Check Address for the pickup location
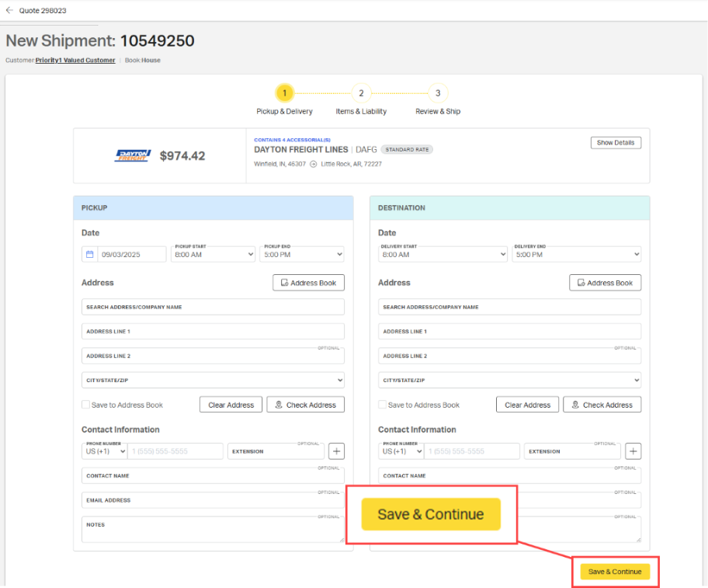Image resolution: width=708 pixels, height=588 pixels. click(x=305, y=405)
